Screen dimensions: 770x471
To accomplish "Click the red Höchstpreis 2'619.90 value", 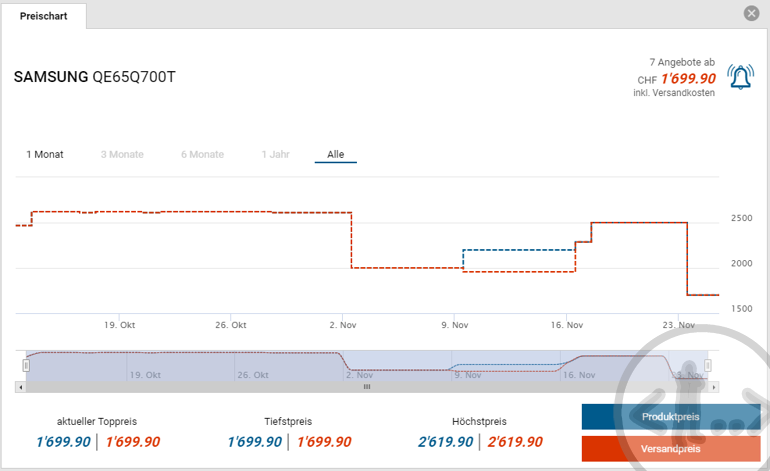I will [515, 441].
